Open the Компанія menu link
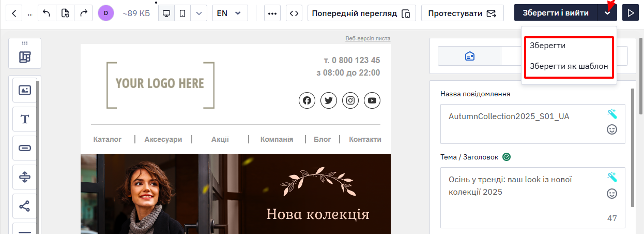 click(x=277, y=139)
